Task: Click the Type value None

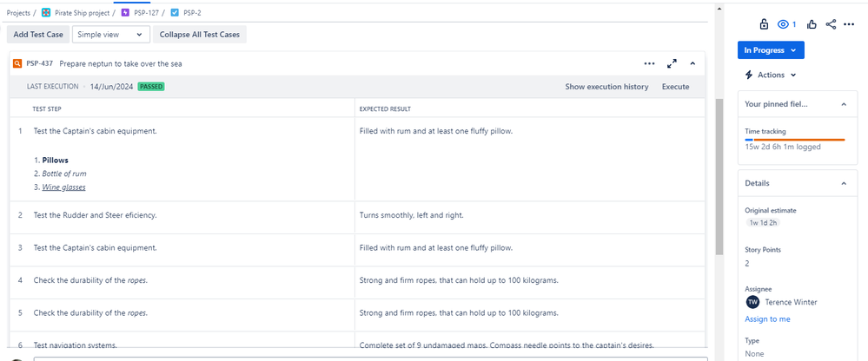Action: click(754, 354)
